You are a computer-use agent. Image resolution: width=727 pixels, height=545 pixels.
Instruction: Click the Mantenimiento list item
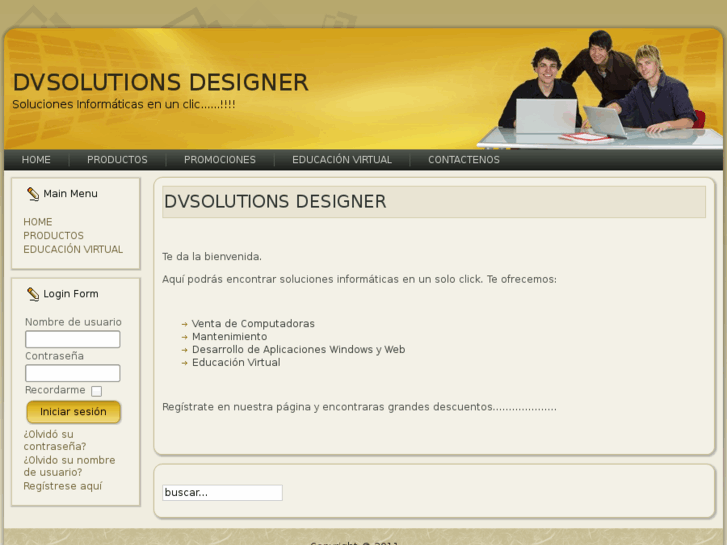point(230,337)
